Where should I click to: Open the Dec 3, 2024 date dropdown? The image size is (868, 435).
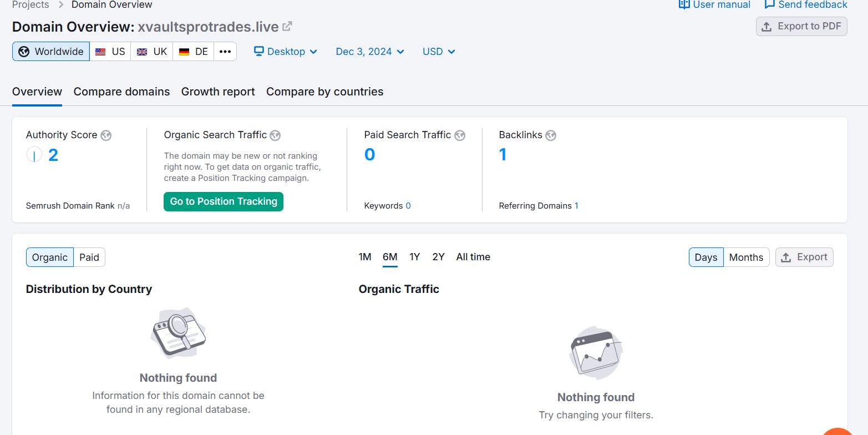click(370, 52)
